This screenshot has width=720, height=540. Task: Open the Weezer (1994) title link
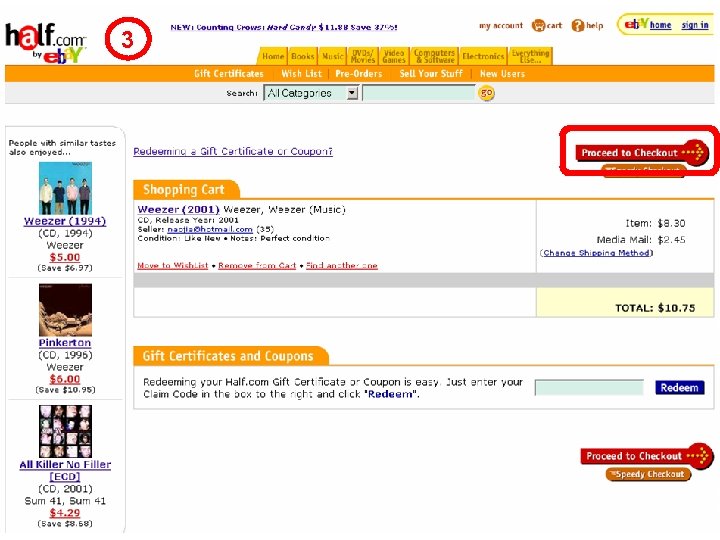65,221
